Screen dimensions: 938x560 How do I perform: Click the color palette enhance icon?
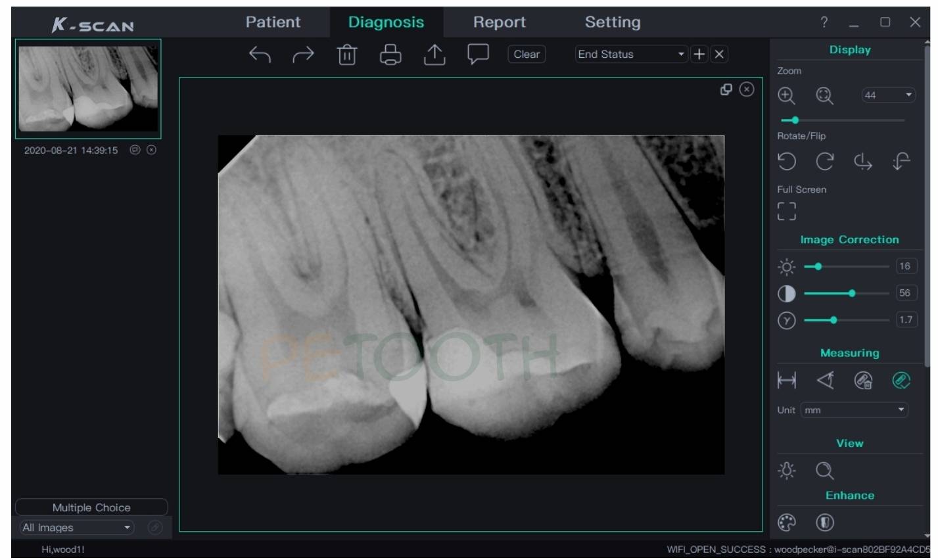click(x=787, y=523)
